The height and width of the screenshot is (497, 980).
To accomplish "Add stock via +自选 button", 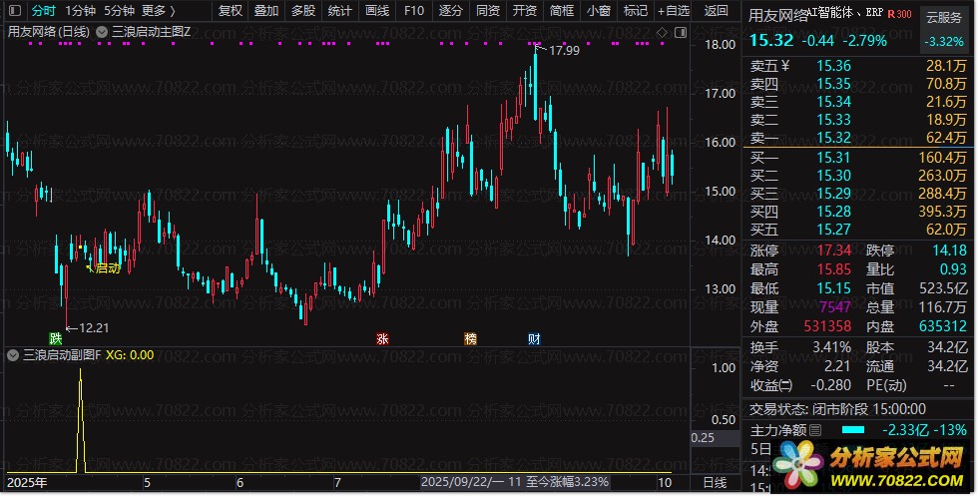I will (674, 11).
